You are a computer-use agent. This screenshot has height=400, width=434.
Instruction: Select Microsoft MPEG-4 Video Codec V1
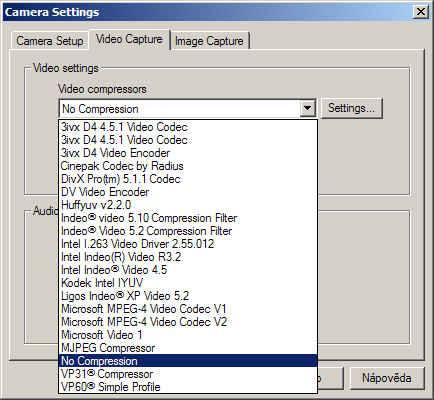coord(188,309)
